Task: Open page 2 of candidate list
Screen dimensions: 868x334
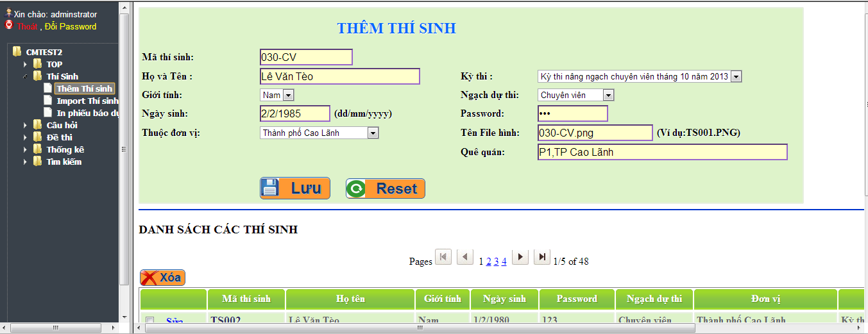Action: click(x=489, y=262)
